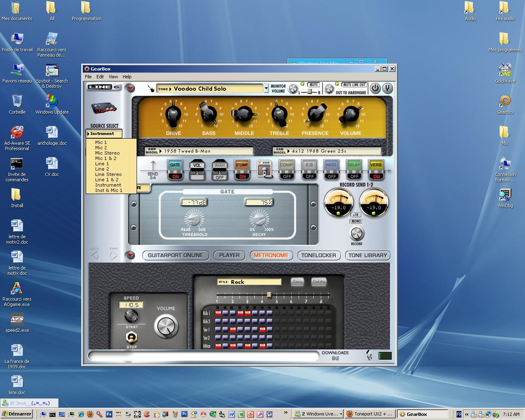Select Inst & Mic 1 source
This screenshot has height=420, width=525.
(x=109, y=190)
